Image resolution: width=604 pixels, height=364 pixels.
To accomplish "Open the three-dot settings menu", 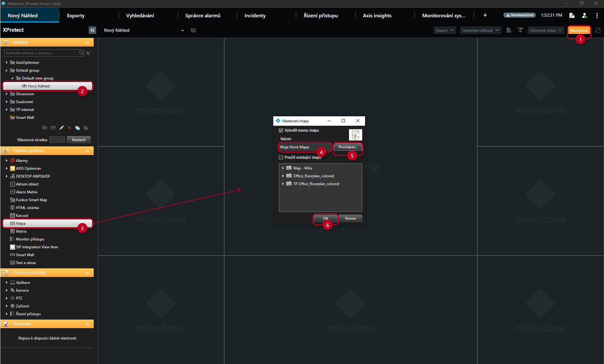I will point(597,15).
